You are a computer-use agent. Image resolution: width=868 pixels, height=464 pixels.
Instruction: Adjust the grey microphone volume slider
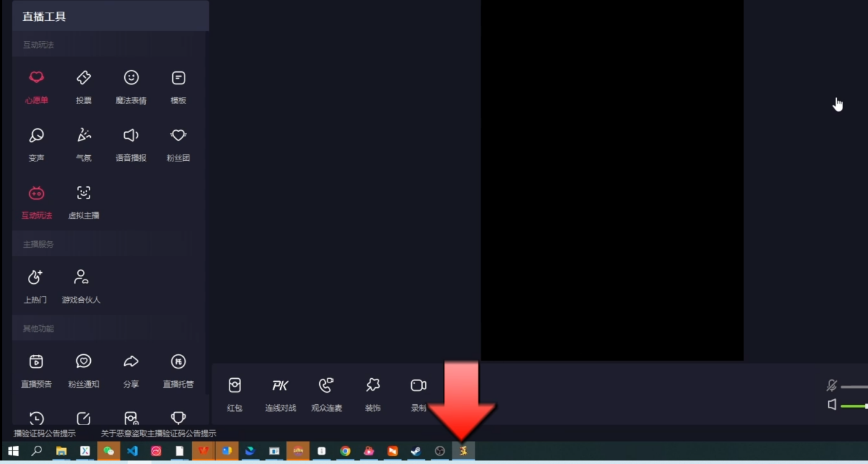click(854, 387)
